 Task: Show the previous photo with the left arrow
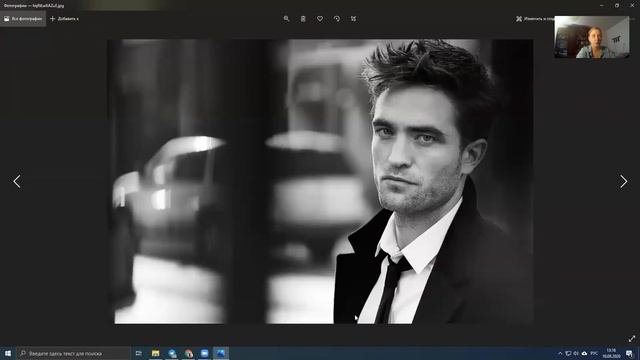pos(17,181)
